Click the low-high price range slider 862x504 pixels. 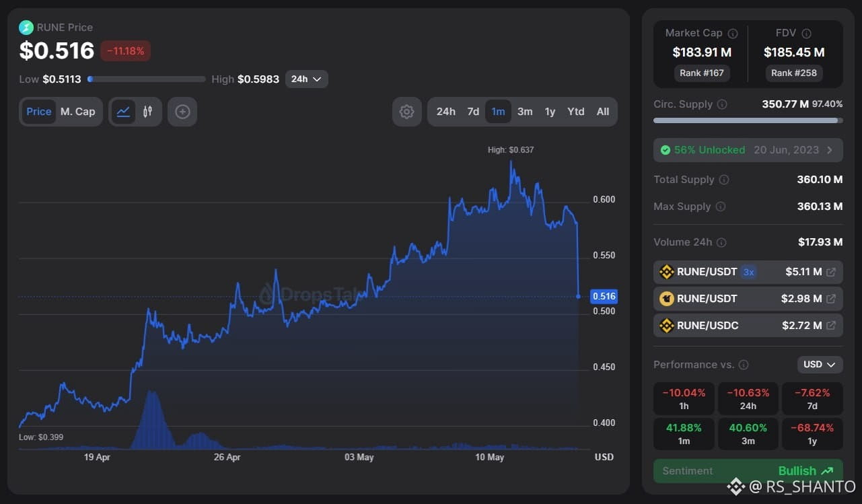pyautogui.click(x=147, y=79)
